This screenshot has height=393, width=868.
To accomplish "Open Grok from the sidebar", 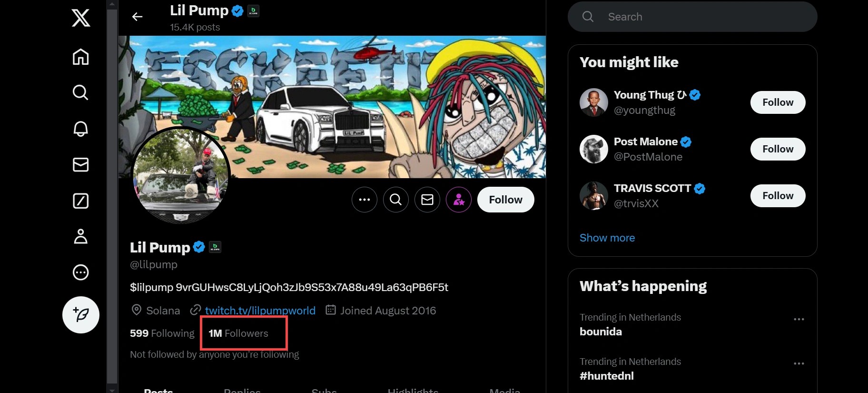I will pos(80,201).
